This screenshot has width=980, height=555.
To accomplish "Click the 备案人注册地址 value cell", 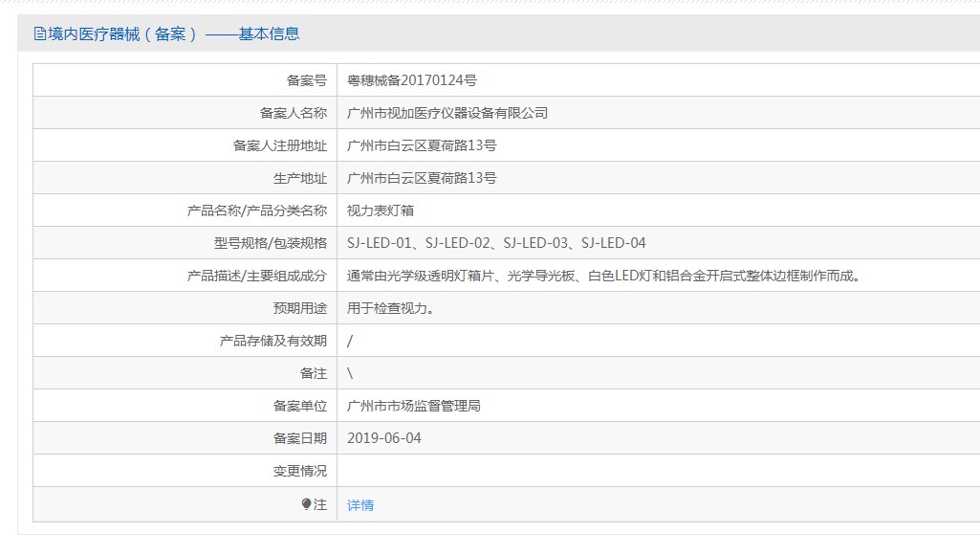I will pyautogui.click(x=659, y=145).
